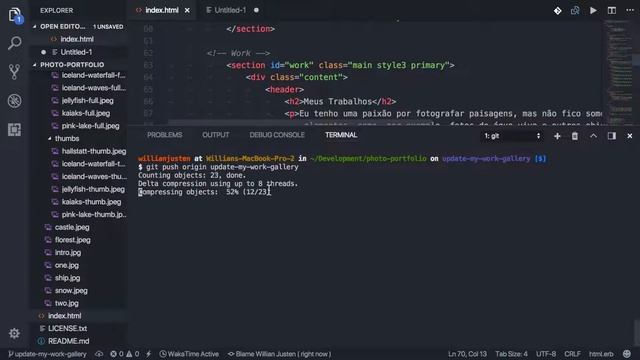Image resolution: width=640 pixels, height=360 pixels.
Task: Change line endings via CRLF
Action: click(x=572, y=354)
